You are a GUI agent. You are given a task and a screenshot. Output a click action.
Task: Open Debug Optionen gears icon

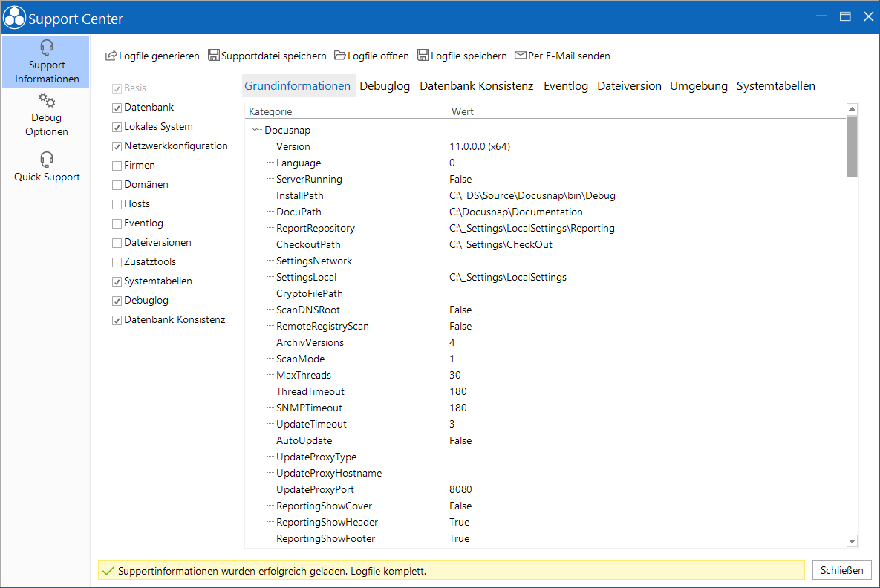47,101
